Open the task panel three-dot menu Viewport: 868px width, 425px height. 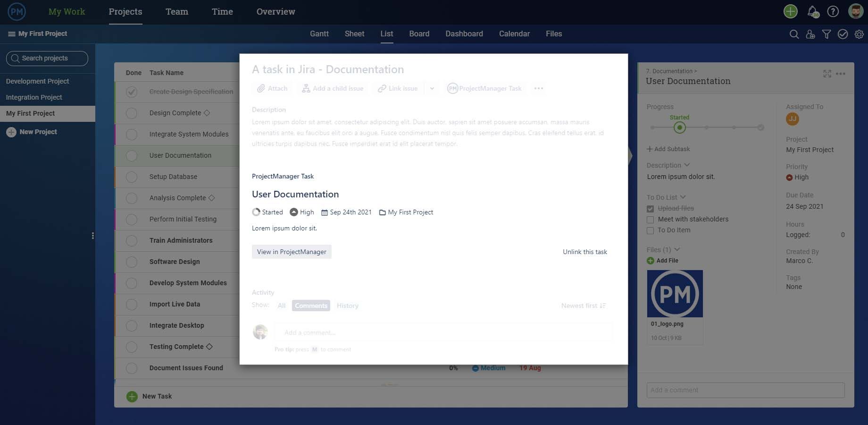pyautogui.click(x=841, y=74)
